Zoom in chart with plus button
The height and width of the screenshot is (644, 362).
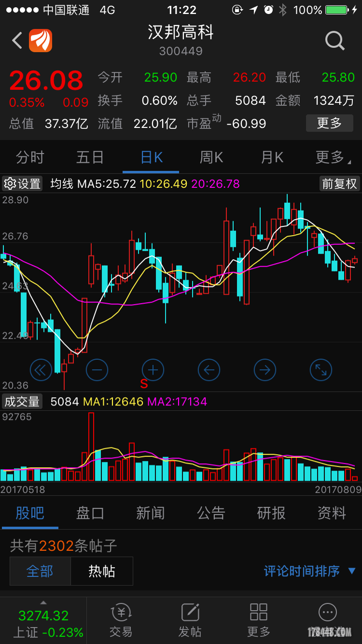(153, 370)
